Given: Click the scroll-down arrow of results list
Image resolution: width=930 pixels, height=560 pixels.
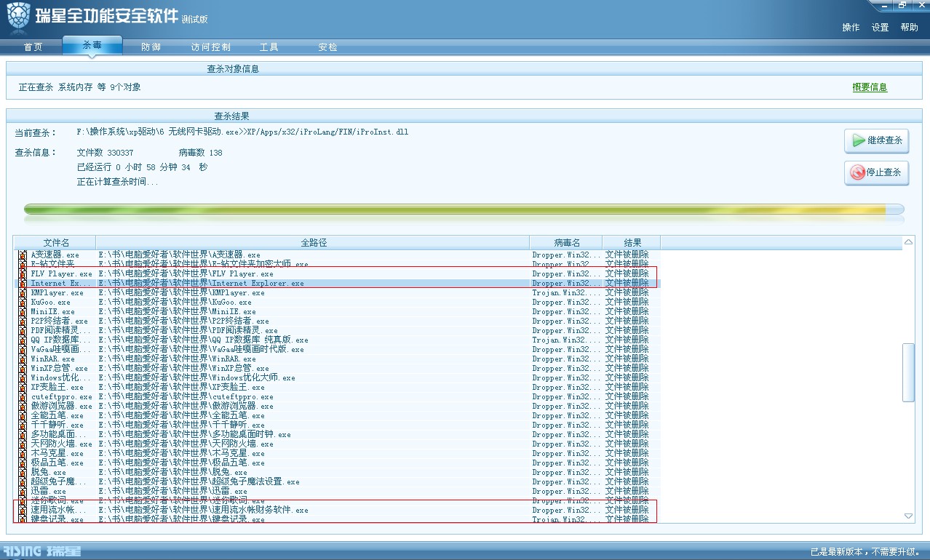Looking at the screenshot, I should coord(908,516).
